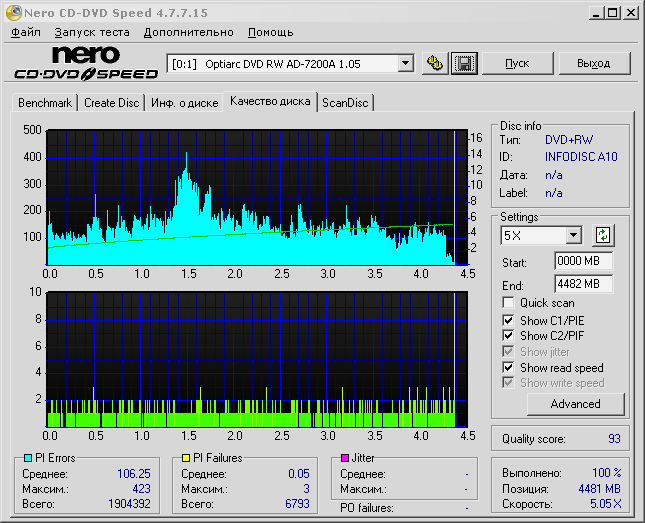Expand the 5X speed selection dropdown

click(x=573, y=236)
